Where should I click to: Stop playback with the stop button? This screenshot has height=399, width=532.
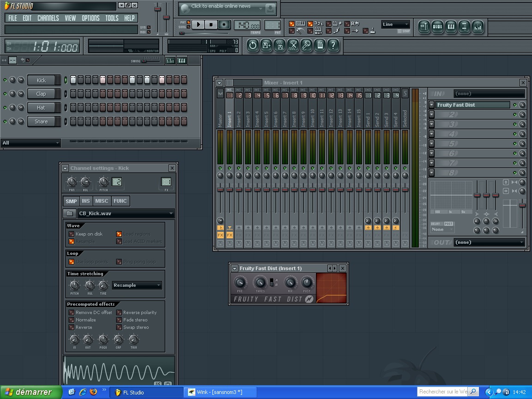click(x=211, y=24)
